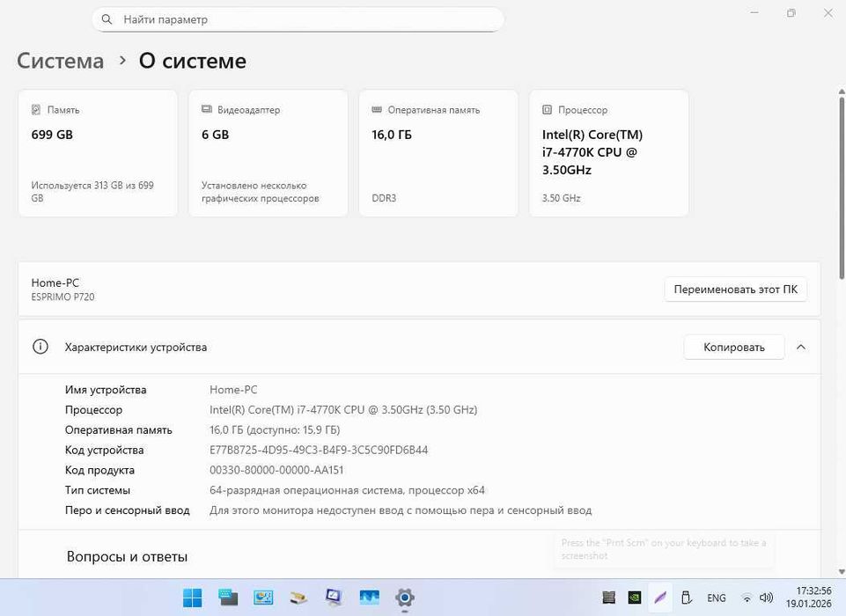Click the RAM icon on Оперативная память card
This screenshot has width=846, height=616.
click(377, 109)
